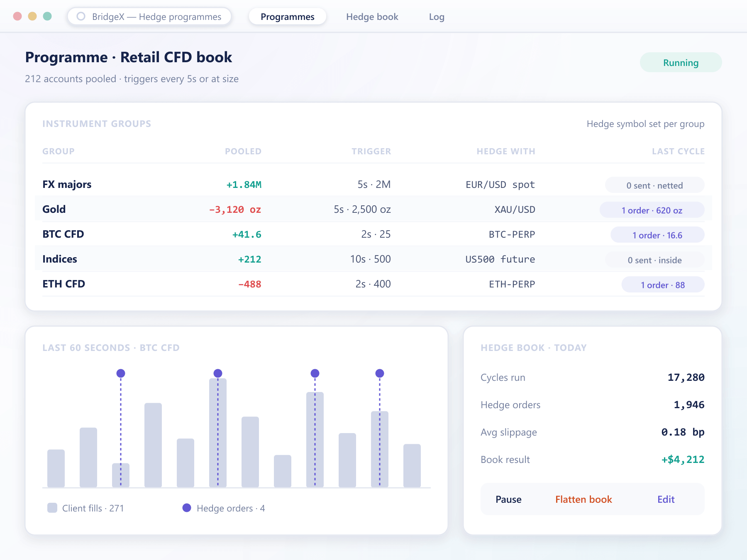Switch to the Hedge book tab
Image resolution: width=747 pixels, height=560 pixels.
click(372, 17)
